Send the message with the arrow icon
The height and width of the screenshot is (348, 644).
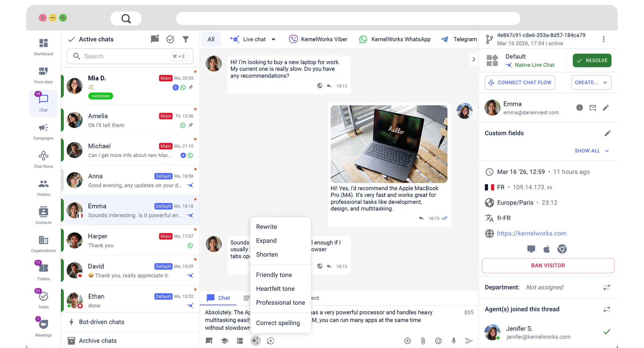pos(469,341)
